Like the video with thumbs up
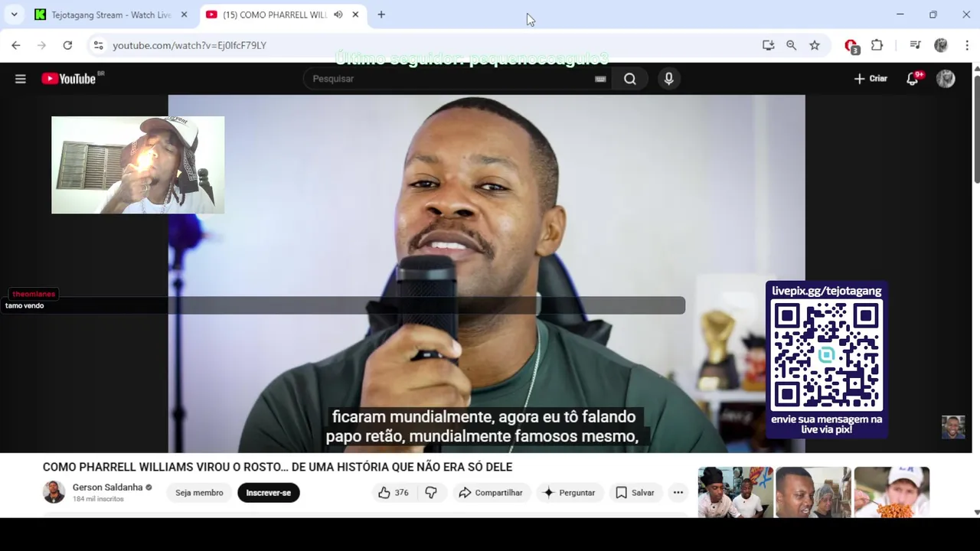 pos(394,493)
